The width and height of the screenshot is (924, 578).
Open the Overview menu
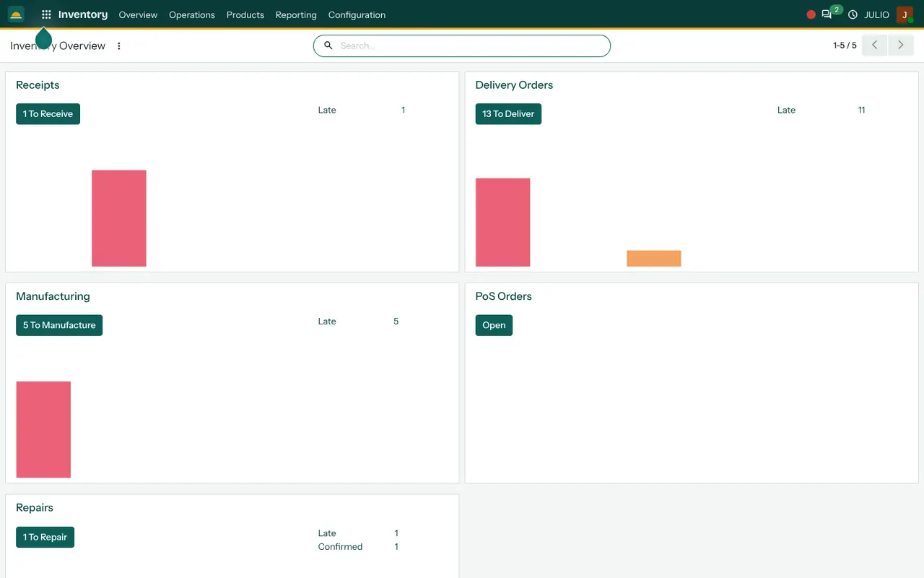click(x=138, y=14)
